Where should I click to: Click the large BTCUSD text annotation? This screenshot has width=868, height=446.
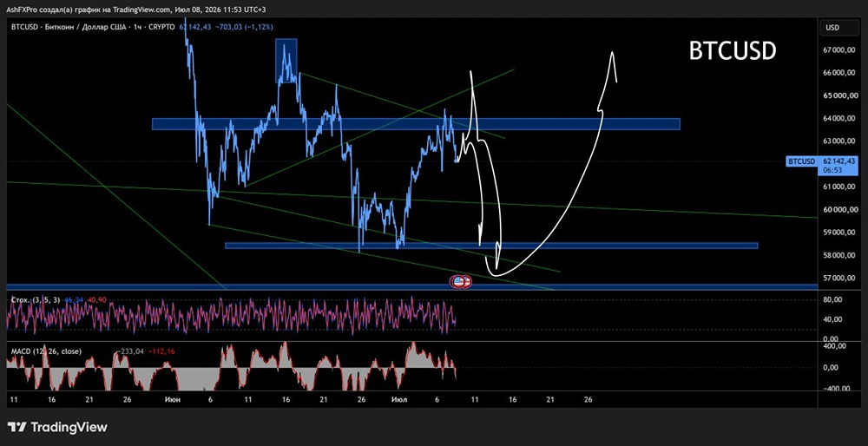pyautogui.click(x=733, y=51)
